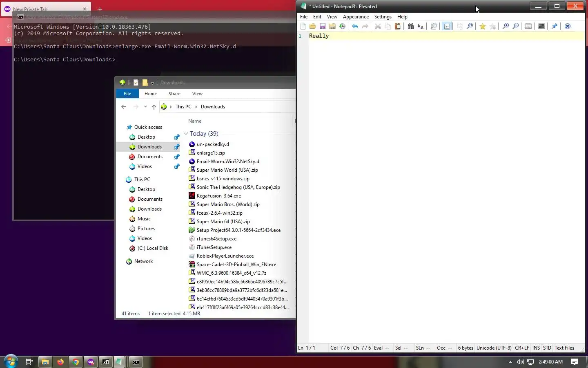The image size is (588, 368).
Task: Open the Help menu in Notepad3
Action: (x=402, y=17)
